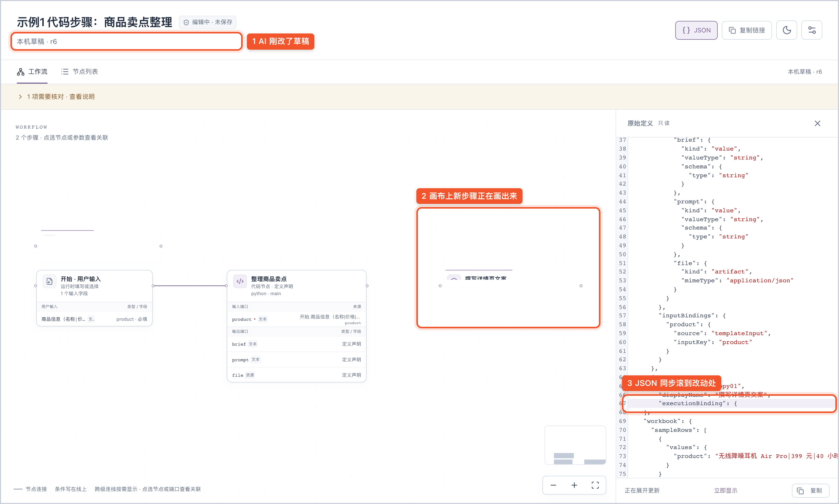
Task: Copy the JSON with the 复制 button
Action: [810, 490]
